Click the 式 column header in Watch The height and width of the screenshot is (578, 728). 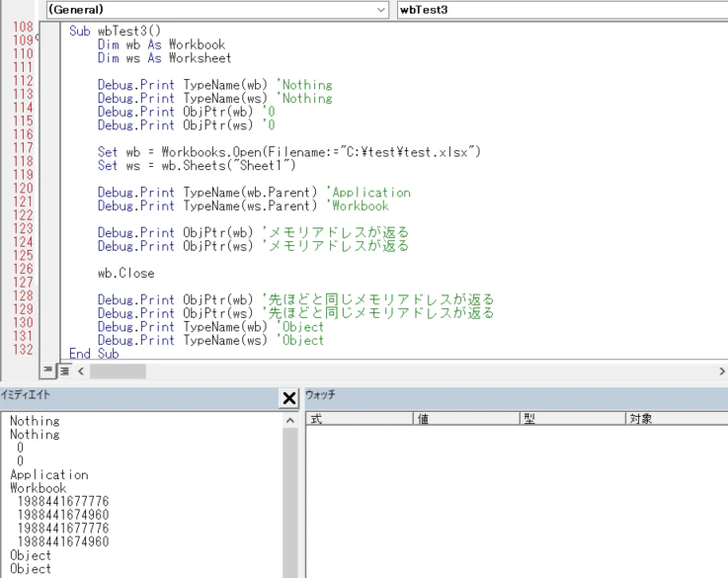tap(360, 419)
